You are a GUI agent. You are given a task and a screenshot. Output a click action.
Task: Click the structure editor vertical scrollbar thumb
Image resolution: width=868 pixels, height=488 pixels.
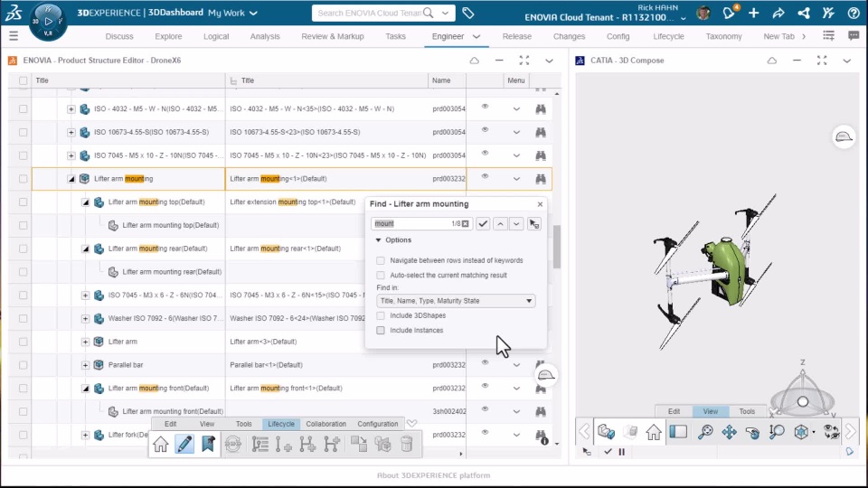556,247
